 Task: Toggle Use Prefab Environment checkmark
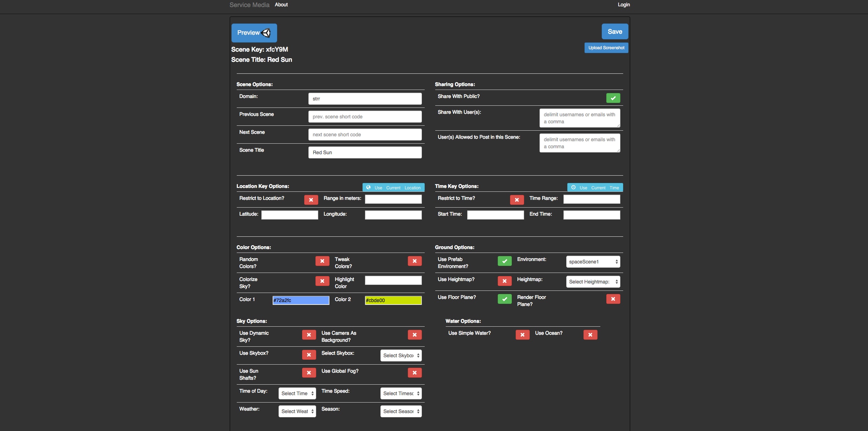coord(504,261)
